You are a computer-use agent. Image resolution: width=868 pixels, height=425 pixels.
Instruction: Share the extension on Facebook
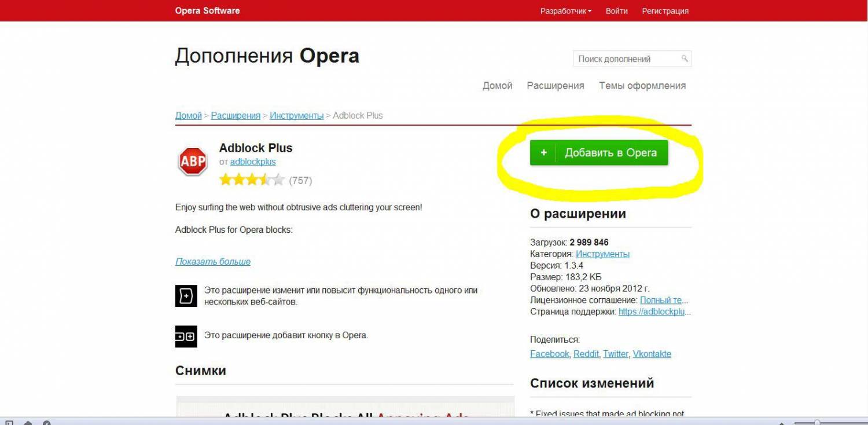coord(549,354)
